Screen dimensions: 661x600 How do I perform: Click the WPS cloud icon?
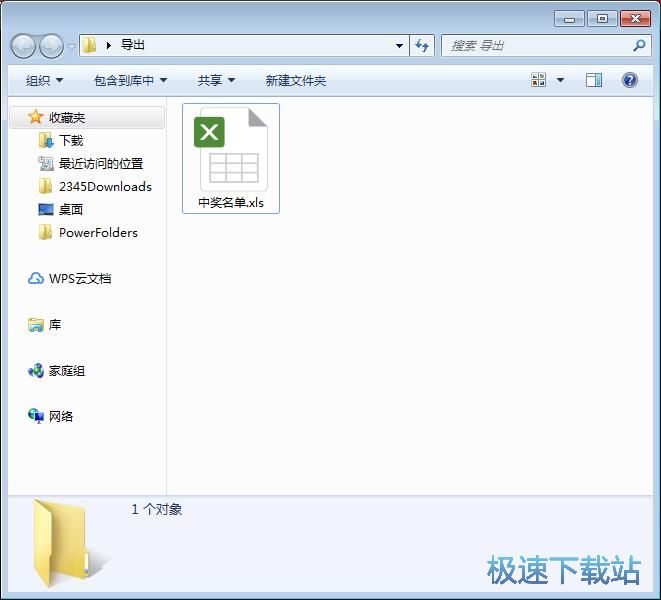tap(36, 278)
